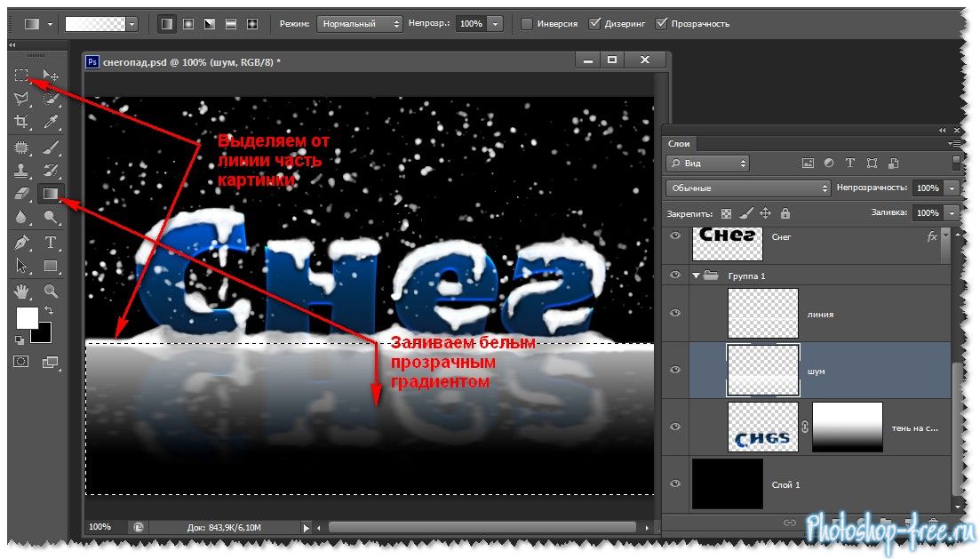Image resolution: width=980 pixels, height=559 pixels.
Task: Select the Crop tool
Action: pos(22,122)
